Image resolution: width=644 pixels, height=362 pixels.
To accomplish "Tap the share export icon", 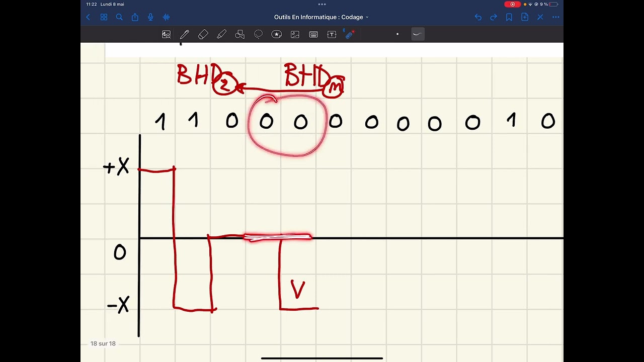I will click(135, 17).
